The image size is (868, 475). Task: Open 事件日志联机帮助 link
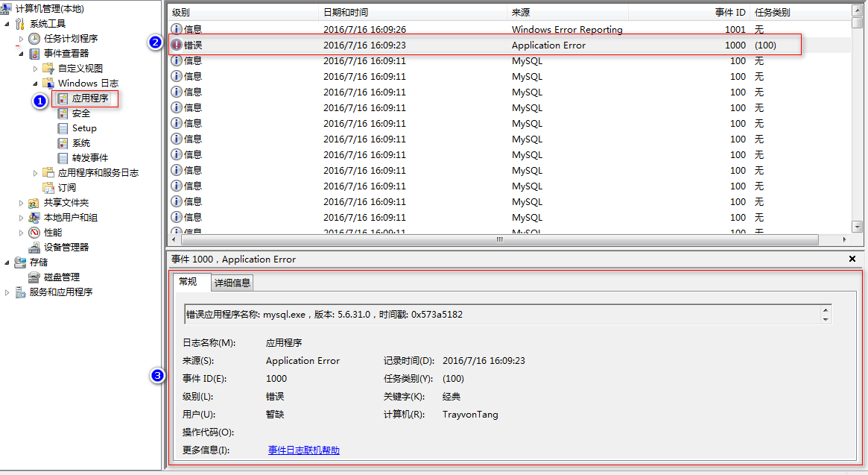point(304,450)
